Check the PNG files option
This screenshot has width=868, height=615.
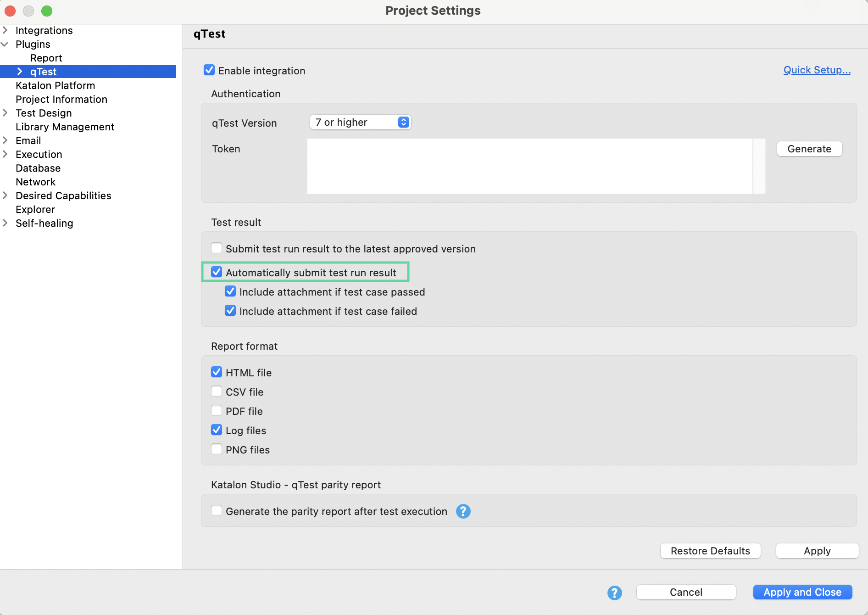click(x=216, y=449)
